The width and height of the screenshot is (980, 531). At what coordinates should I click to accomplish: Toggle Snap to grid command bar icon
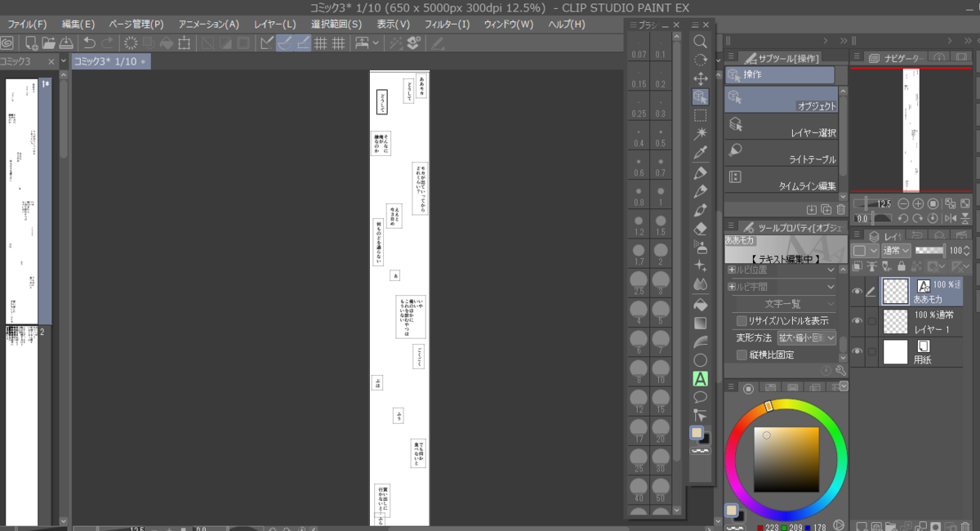(x=303, y=42)
